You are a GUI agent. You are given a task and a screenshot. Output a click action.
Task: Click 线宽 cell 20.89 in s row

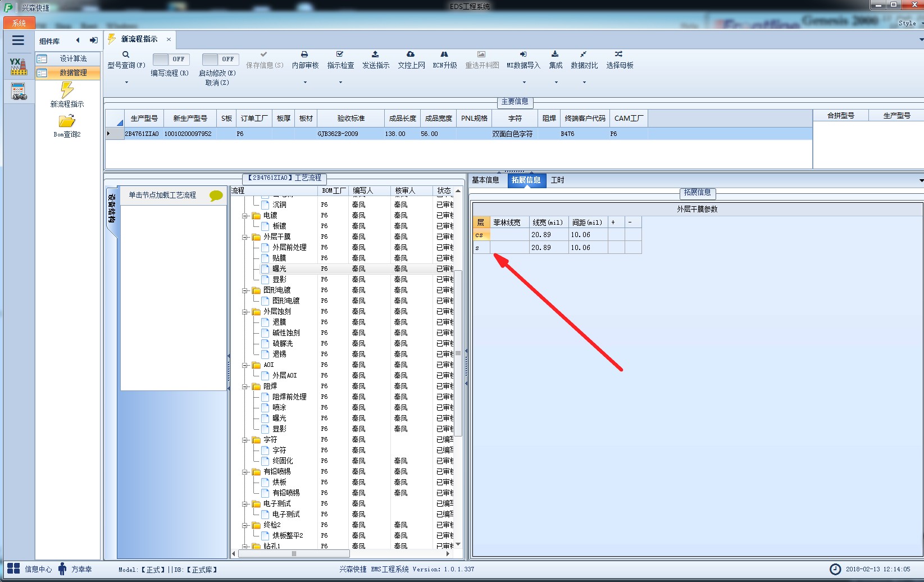pos(549,248)
